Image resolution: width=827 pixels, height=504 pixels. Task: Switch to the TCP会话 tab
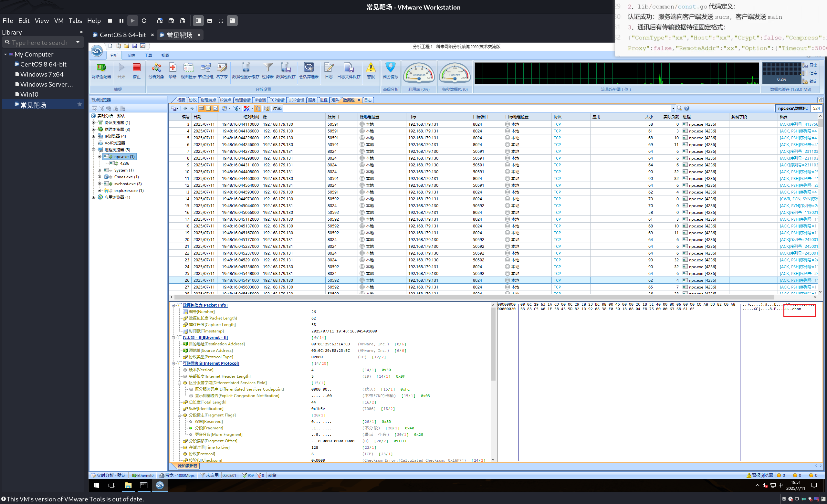coord(277,100)
